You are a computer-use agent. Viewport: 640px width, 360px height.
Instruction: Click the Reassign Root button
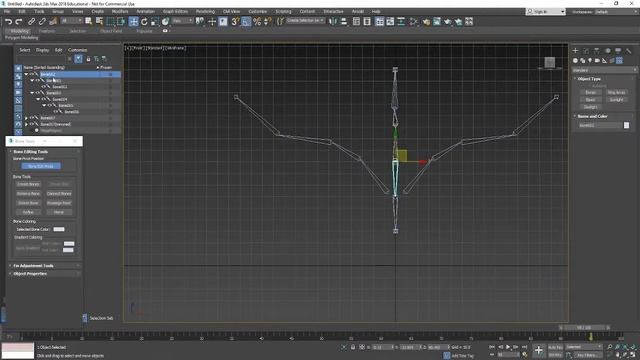point(59,203)
